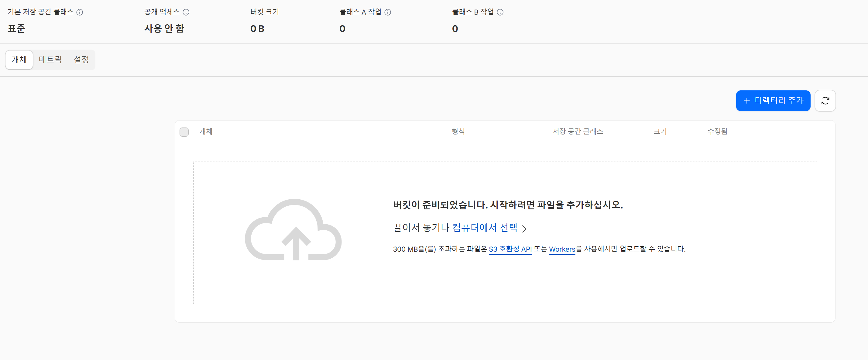Open the 개체 tab
This screenshot has height=360, width=868.
coord(19,60)
